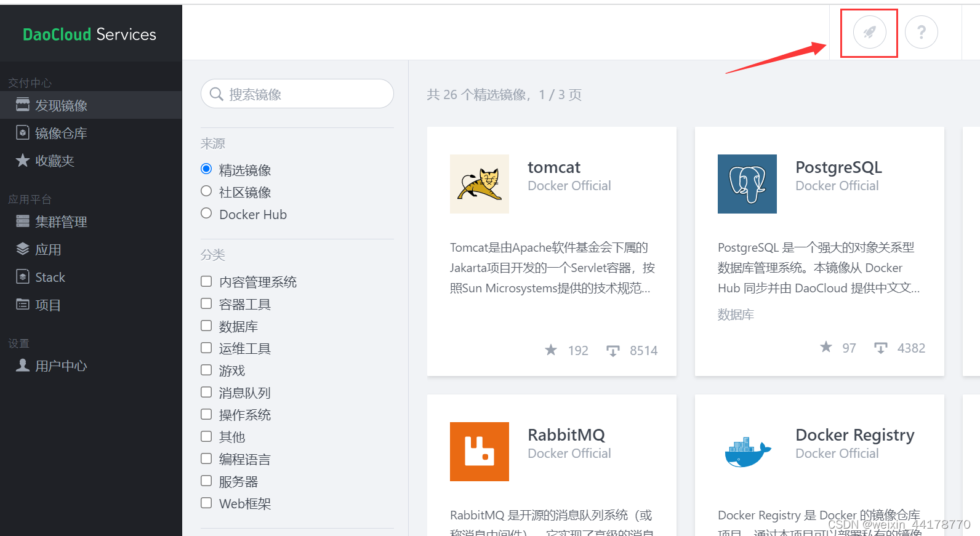Click the shop icon beside 发现镜像

23,105
